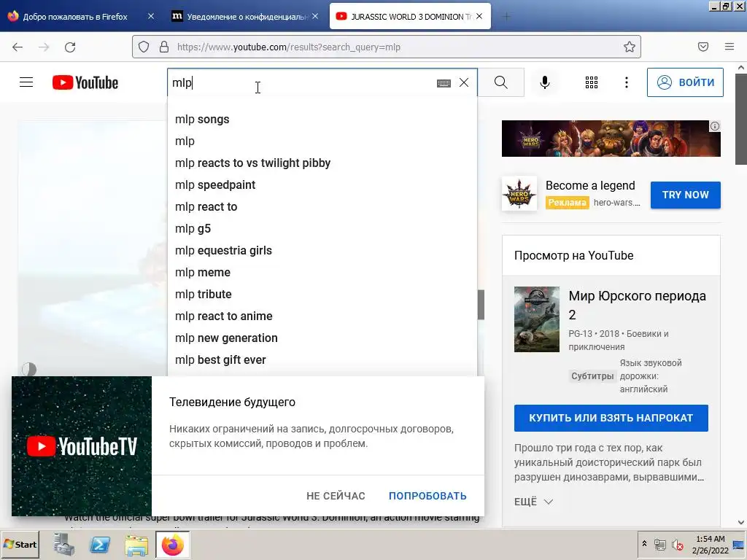The width and height of the screenshot is (747, 560).
Task: Choose suggestion 'mlp songs'
Action: point(322,119)
